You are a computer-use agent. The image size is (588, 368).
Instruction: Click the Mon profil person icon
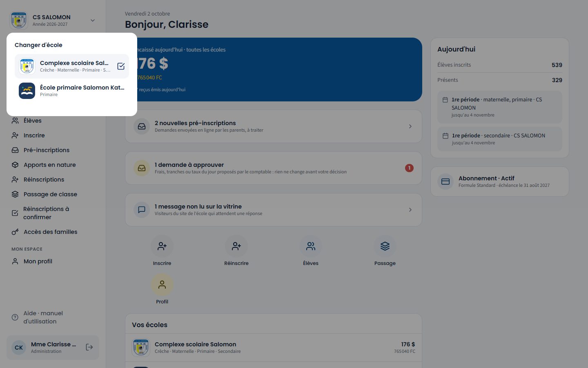click(x=15, y=261)
